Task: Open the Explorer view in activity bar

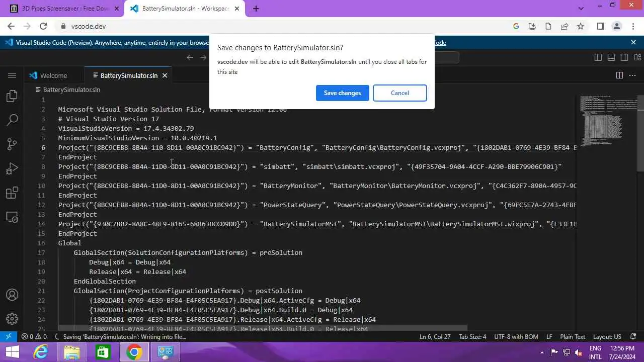Action: 12,96
